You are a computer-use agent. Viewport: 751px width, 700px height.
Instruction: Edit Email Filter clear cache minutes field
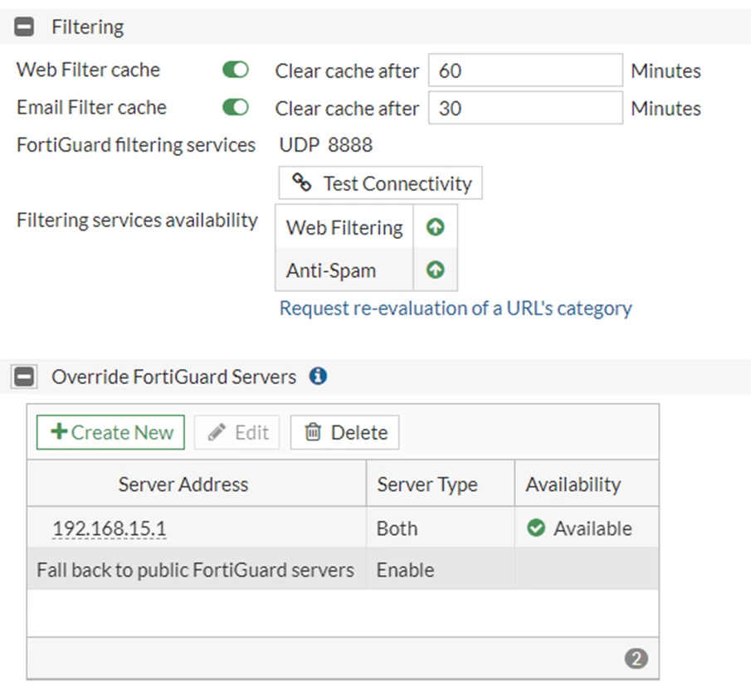525,108
